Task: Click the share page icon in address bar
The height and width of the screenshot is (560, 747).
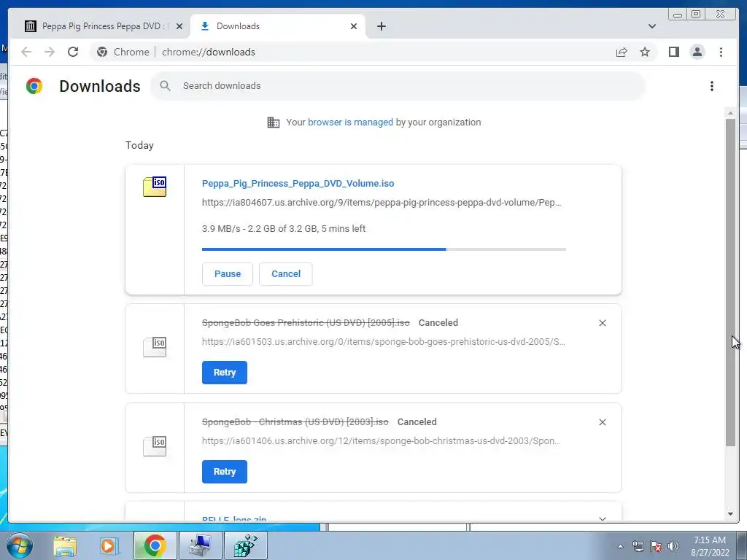Action: click(x=622, y=52)
